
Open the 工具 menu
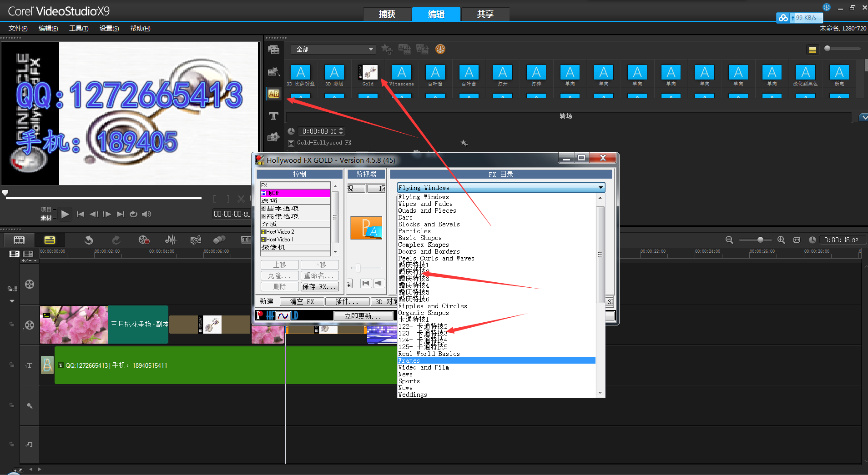coord(79,28)
